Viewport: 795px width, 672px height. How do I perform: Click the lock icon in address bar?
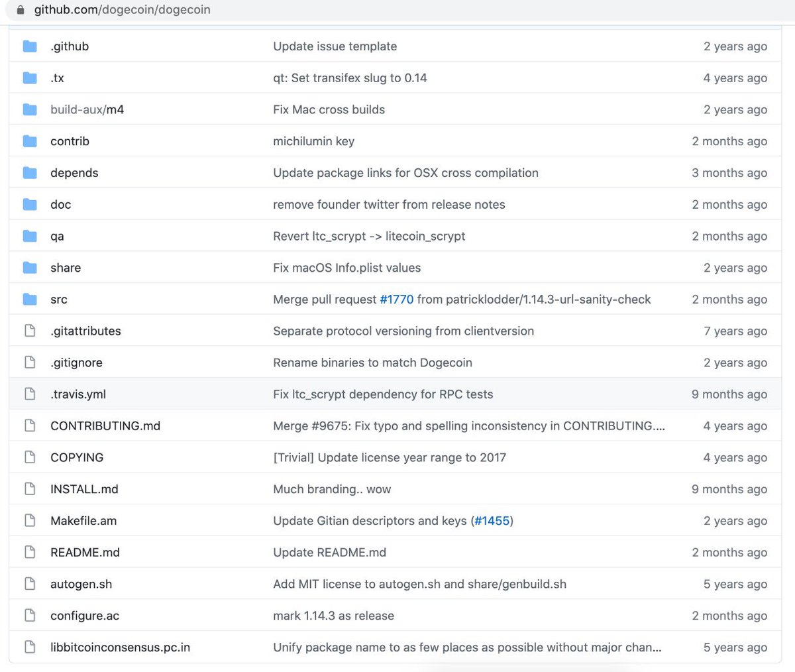click(21, 10)
